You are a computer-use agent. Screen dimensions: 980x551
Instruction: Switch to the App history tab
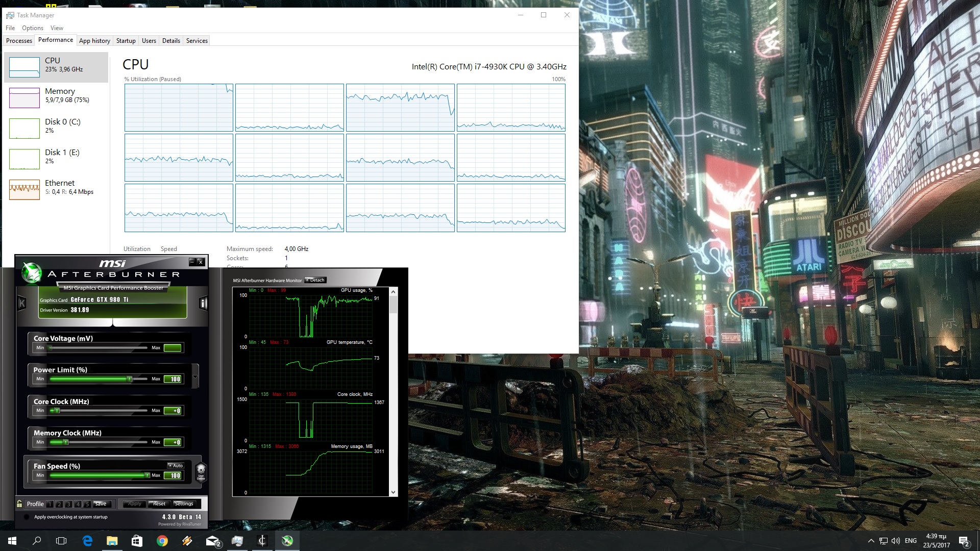[x=94, y=41]
